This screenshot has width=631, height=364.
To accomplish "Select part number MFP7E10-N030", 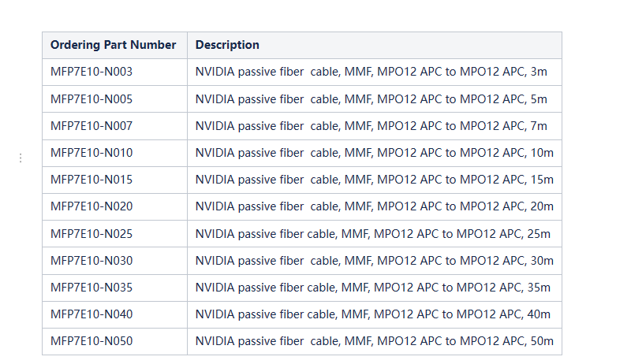I will pos(91,261).
